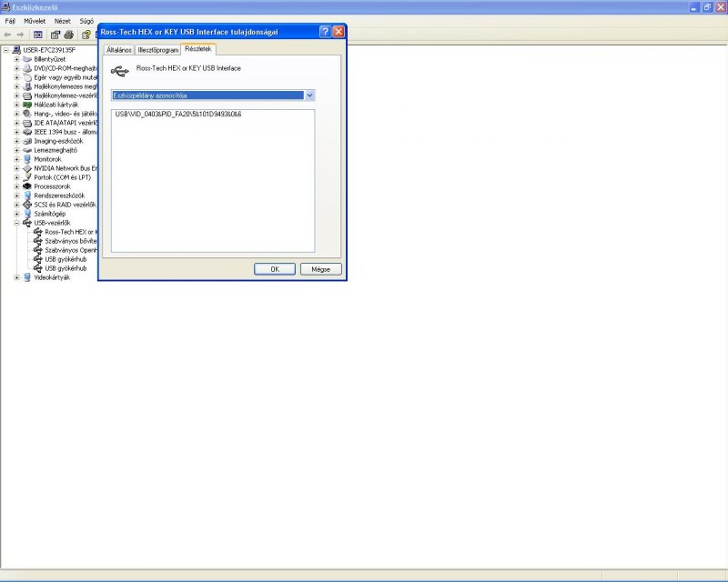
Task: Click the Back arrow toolbar icon
Action: [7, 35]
